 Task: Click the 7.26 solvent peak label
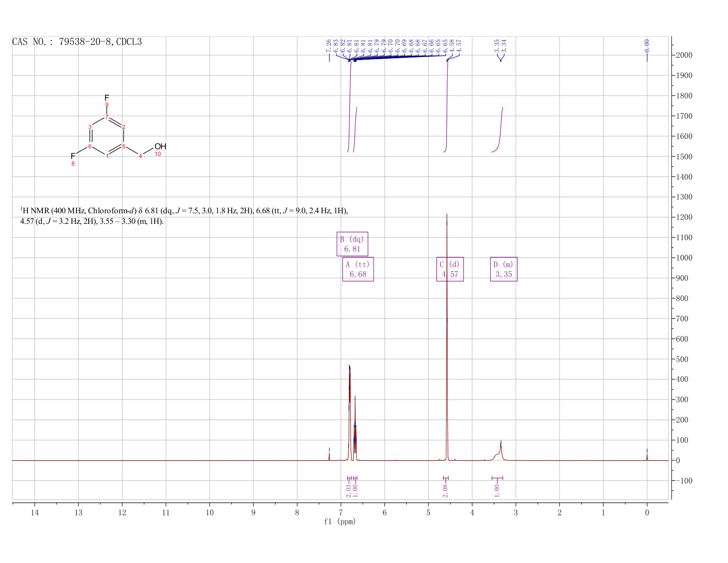click(329, 45)
